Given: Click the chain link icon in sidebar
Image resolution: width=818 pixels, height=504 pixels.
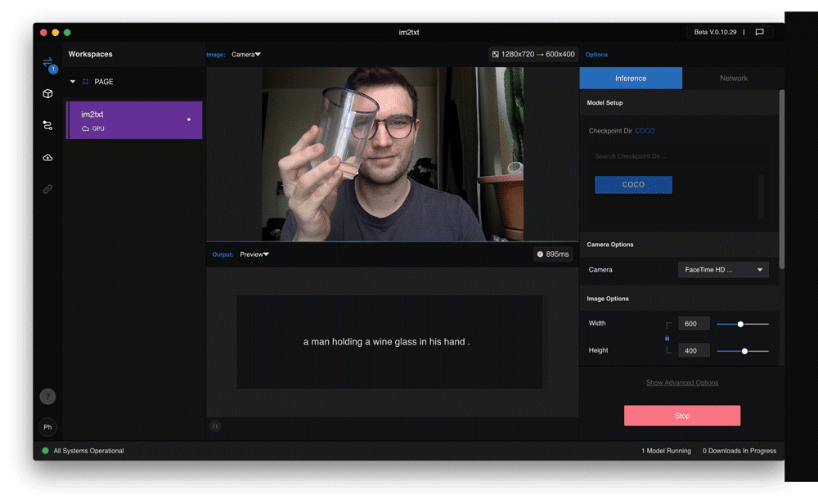Looking at the screenshot, I should point(47,189).
